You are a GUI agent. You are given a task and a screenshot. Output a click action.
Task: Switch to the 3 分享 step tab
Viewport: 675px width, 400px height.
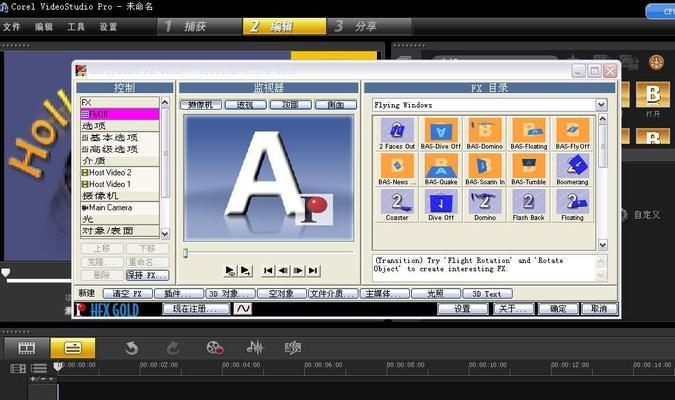[x=369, y=26]
